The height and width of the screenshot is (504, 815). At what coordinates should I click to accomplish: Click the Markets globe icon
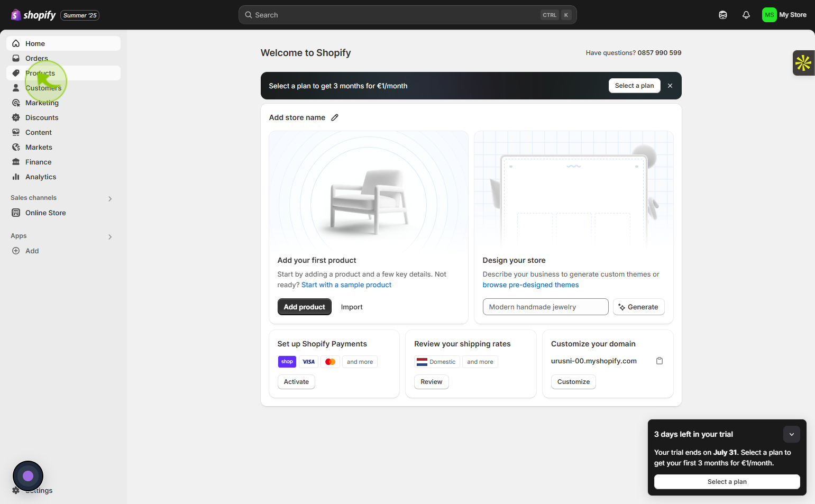[16, 147]
